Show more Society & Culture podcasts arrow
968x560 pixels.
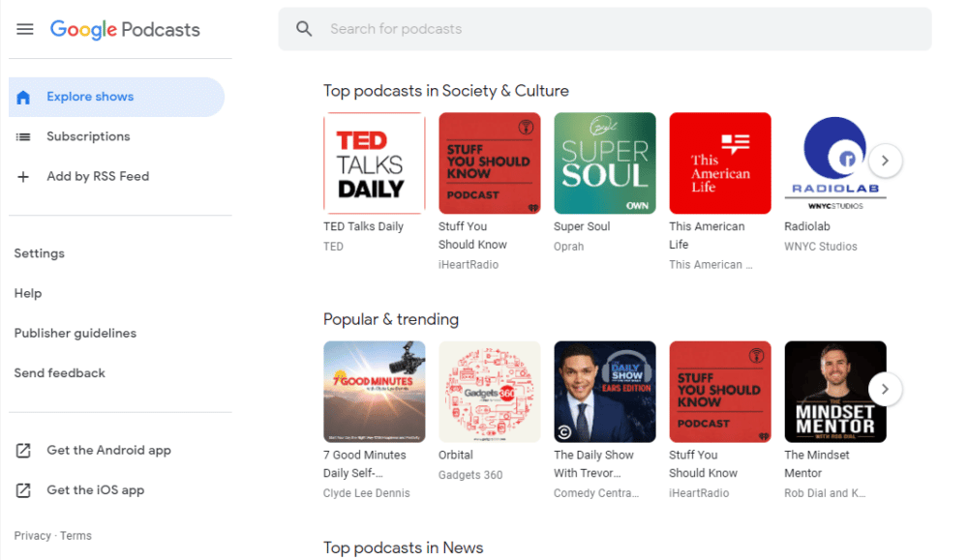point(885,161)
